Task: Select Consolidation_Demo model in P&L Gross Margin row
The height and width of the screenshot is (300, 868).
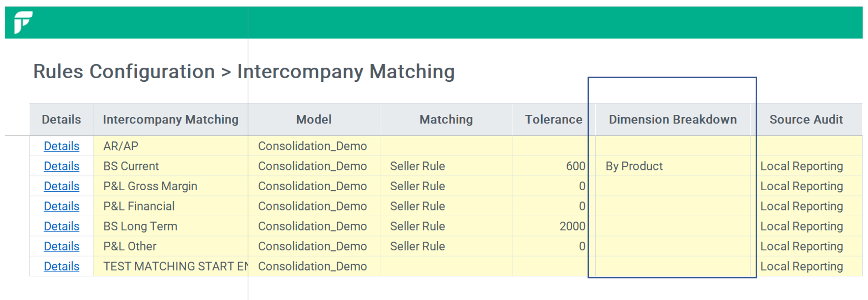Action: click(314, 186)
